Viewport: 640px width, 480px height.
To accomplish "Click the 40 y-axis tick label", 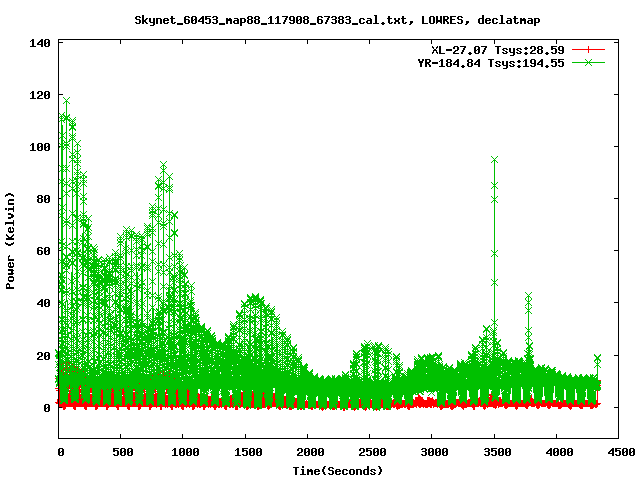I will pyautogui.click(x=43, y=303).
